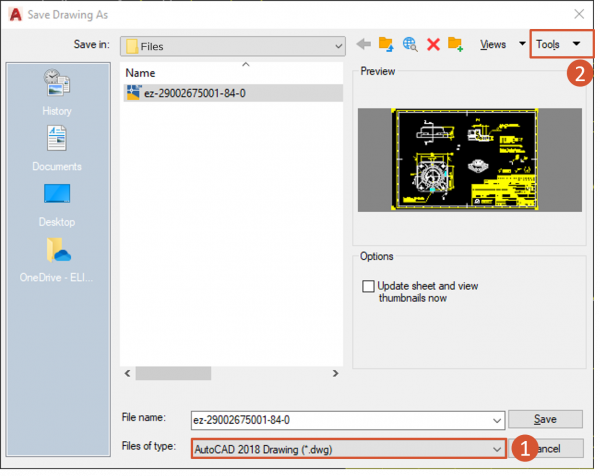Click the DWG file icon beside ez-29002675001-84-0
The image size is (600, 476).
(134, 93)
